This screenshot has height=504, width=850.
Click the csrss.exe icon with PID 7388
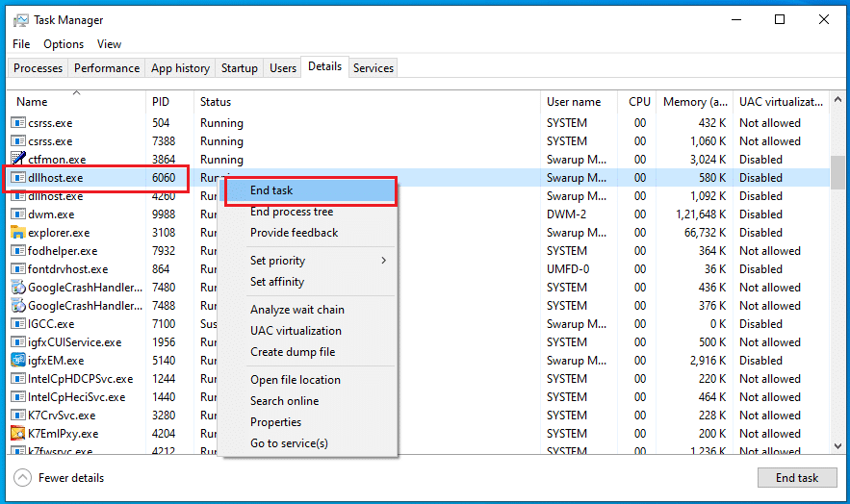tap(18, 141)
